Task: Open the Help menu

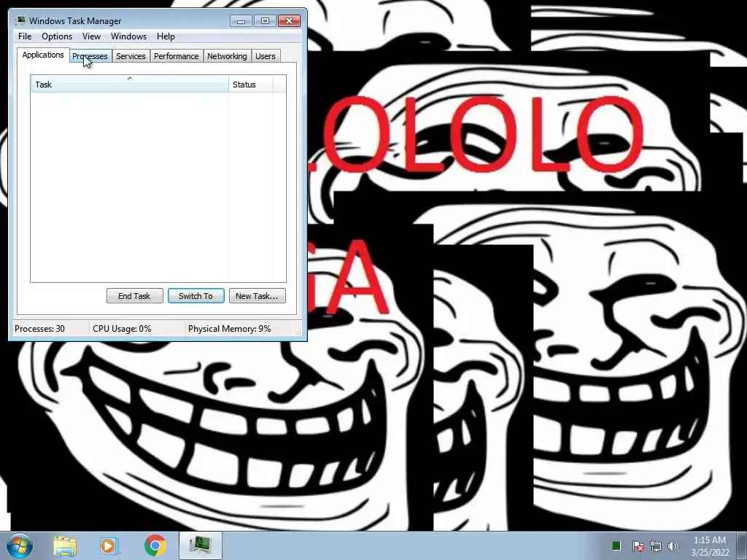Action: pyautogui.click(x=166, y=36)
